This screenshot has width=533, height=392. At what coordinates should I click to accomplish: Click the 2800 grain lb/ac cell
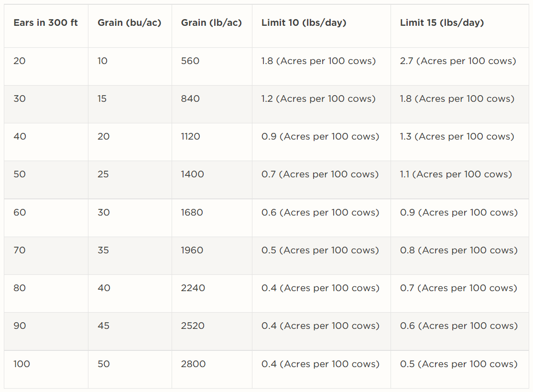coord(193,364)
